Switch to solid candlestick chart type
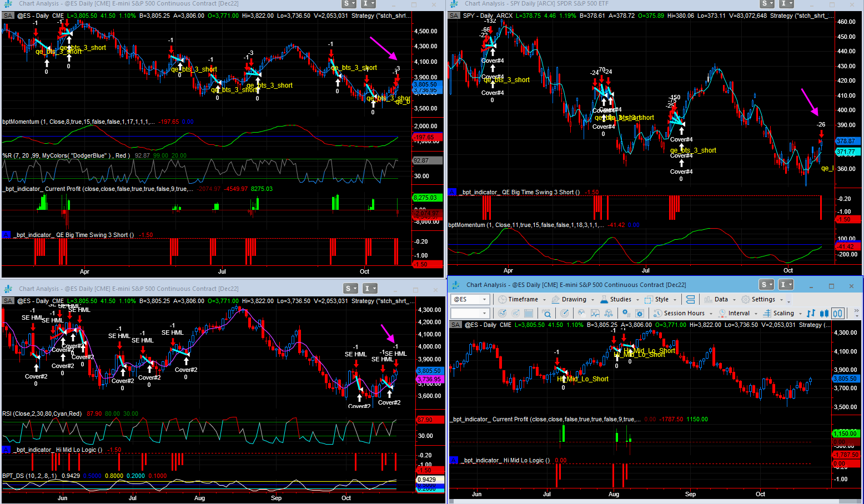864x504 pixels. click(824, 313)
